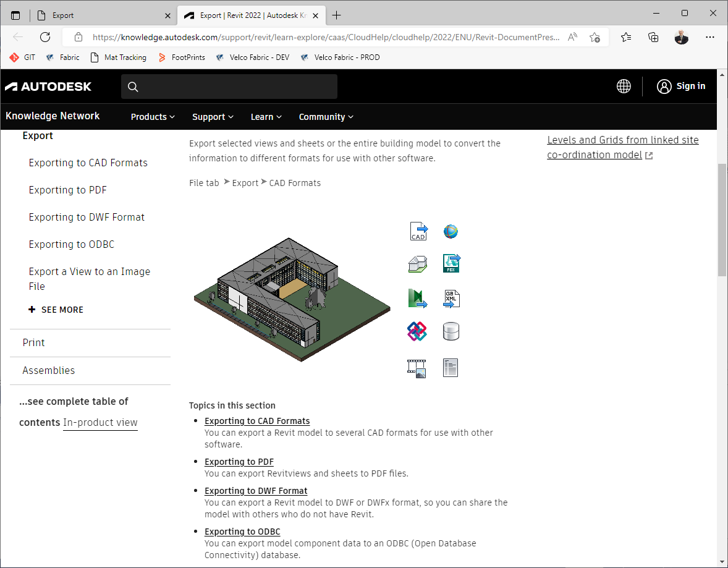
Task: Switch to the first Export tab
Action: [x=104, y=15]
